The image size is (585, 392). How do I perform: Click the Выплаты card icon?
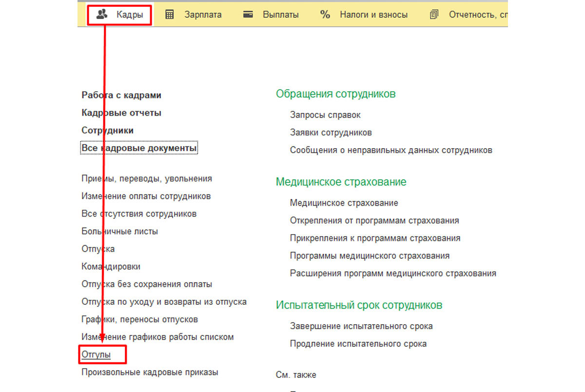pyautogui.click(x=248, y=15)
